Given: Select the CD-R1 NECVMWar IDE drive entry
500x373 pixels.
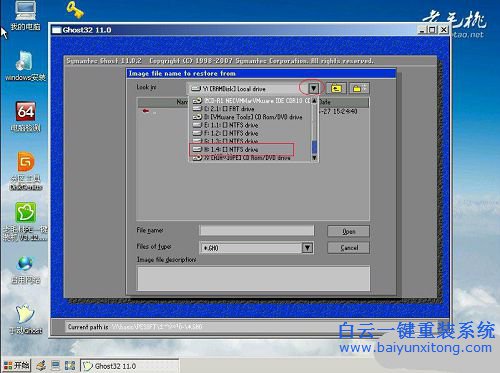Looking at the screenshot, I should [251, 100].
